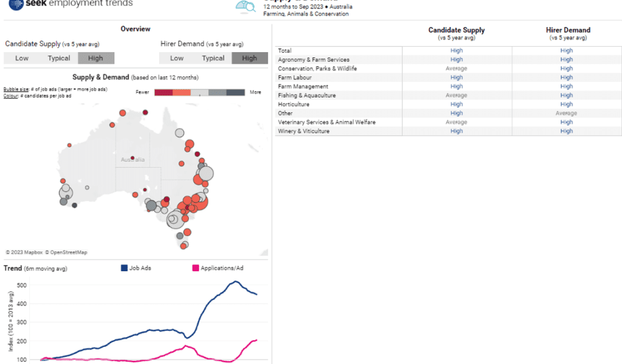The width and height of the screenshot is (622, 364).
Task: Click the pink Applications/Ad legend square
Action: 196,268
